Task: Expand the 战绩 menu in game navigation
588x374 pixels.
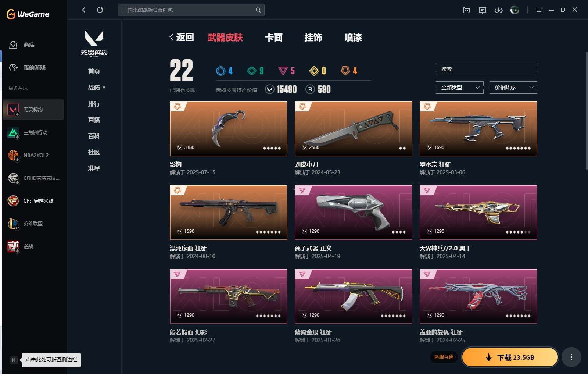Action: (x=97, y=88)
